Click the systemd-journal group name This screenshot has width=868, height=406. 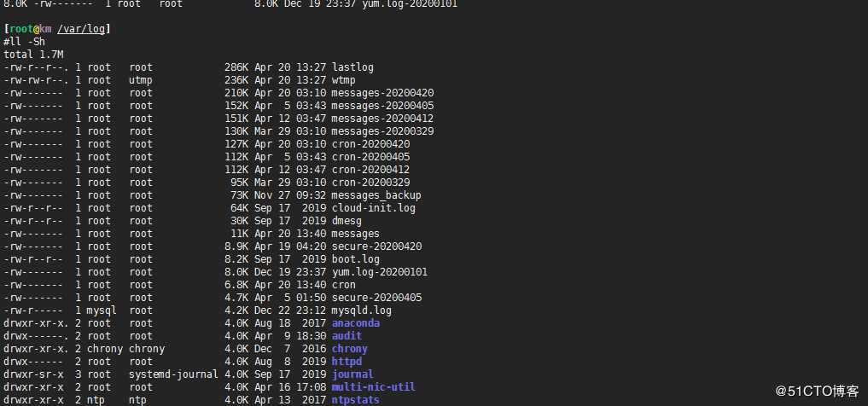pos(173,374)
